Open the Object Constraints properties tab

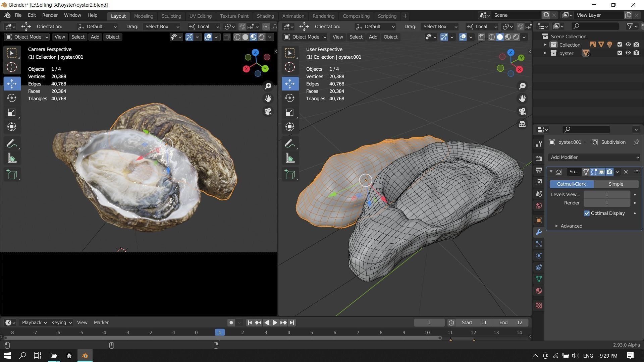pyautogui.click(x=539, y=267)
